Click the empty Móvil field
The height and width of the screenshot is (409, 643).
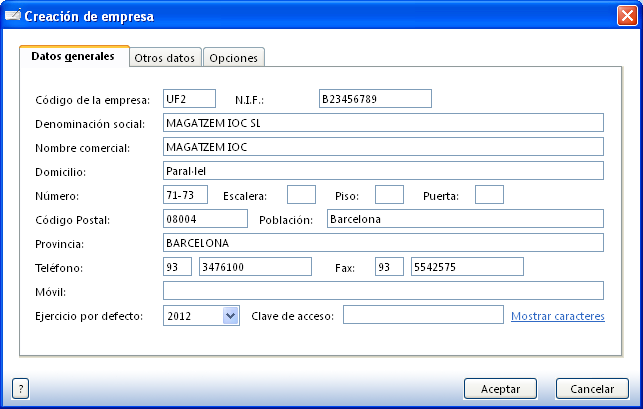tap(382, 290)
